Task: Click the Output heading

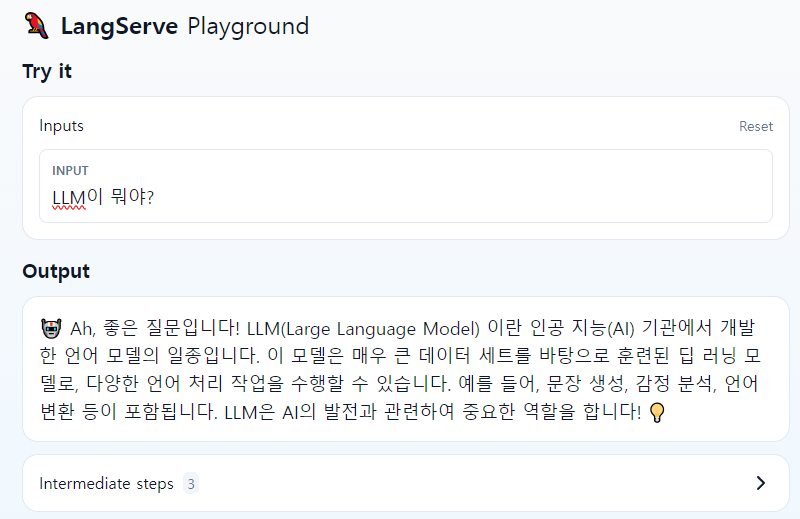Action: coord(56,271)
